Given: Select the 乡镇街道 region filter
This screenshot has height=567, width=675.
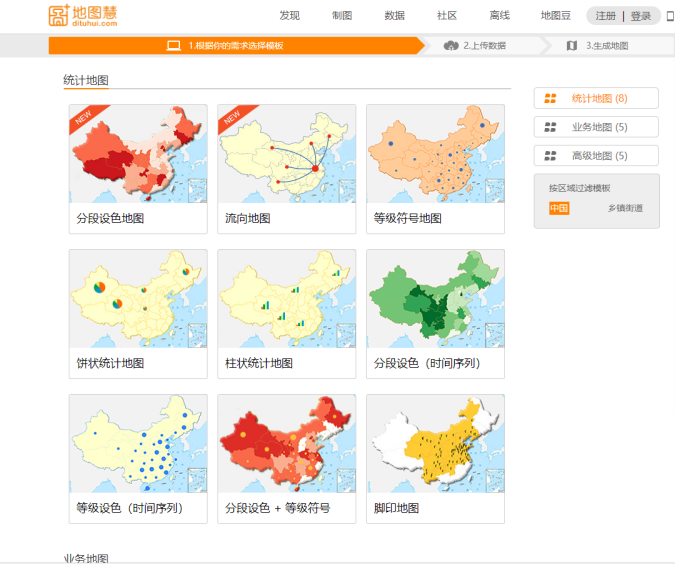Looking at the screenshot, I should (625, 208).
